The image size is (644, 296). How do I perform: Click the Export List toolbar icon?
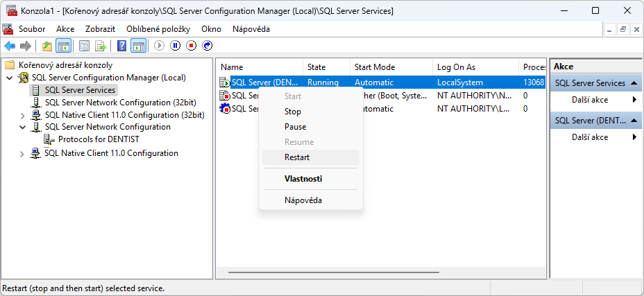pyautogui.click(x=101, y=46)
